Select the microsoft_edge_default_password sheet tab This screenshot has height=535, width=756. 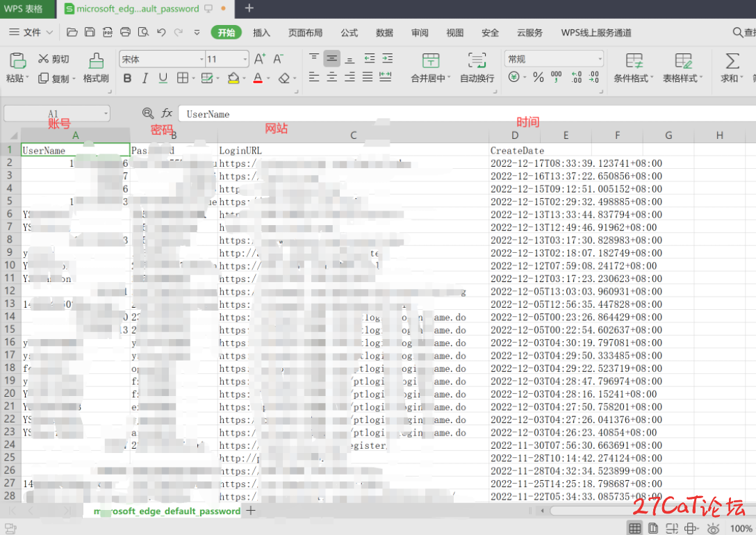(167, 511)
